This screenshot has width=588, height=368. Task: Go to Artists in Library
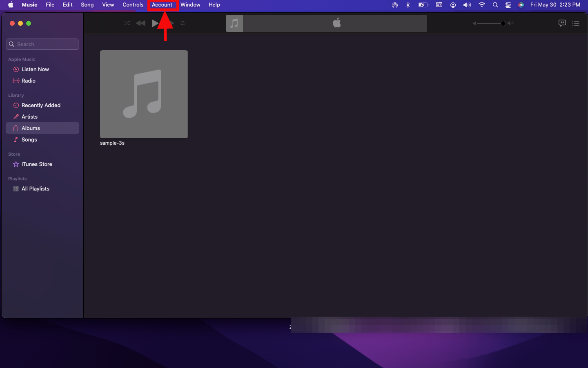click(x=29, y=117)
